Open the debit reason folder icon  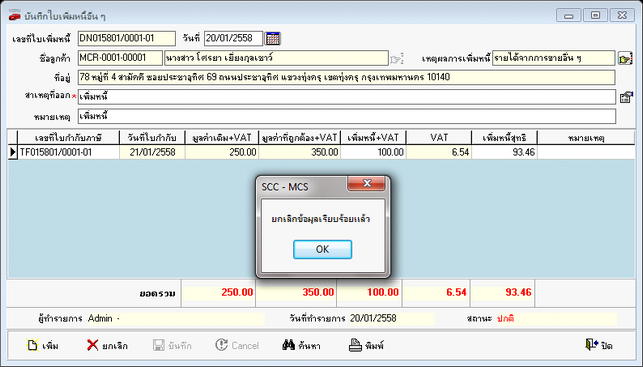click(x=625, y=58)
